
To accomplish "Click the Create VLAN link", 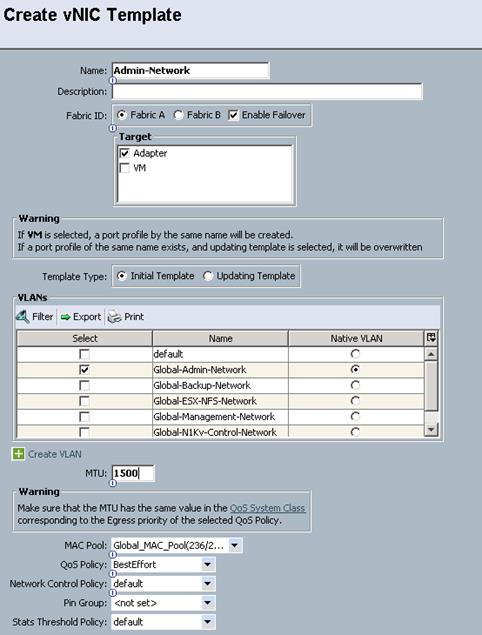I will [55, 454].
